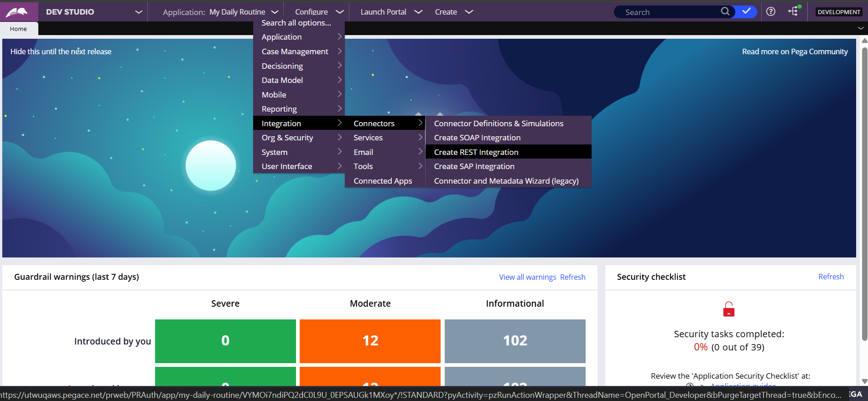
Task: Click the blue checkmark search scope button
Action: pyautogui.click(x=746, y=11)
